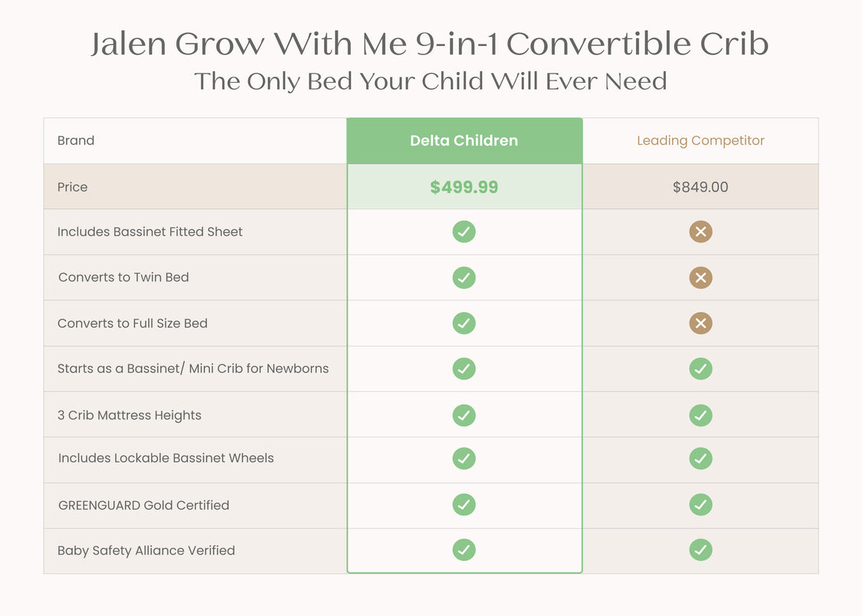This screenshot has width=862, height=616.
Task: Click competitor checkmark for Lockable Bassinet Wheels
Action: (701, 458)
